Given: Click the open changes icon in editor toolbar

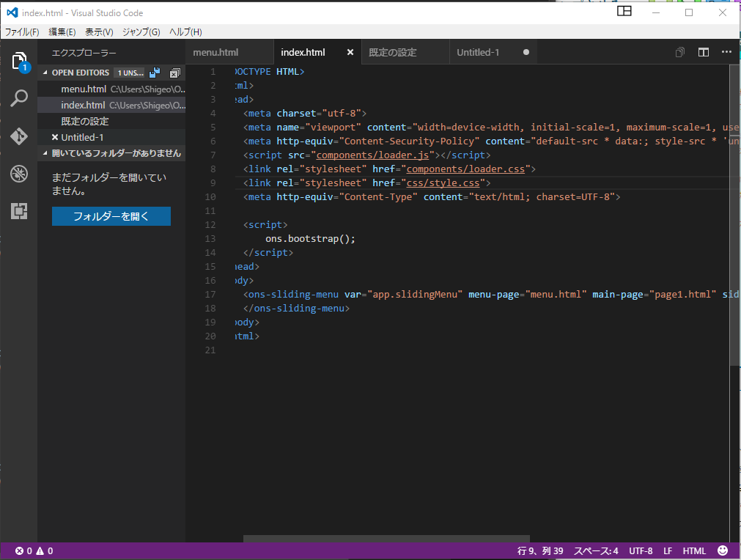Looking at the screenshot, I should click(680, 52).
